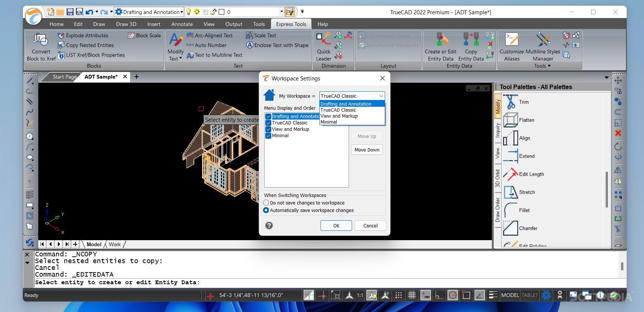Open quick access toolbar customize arrow

[x=302, y=12]
